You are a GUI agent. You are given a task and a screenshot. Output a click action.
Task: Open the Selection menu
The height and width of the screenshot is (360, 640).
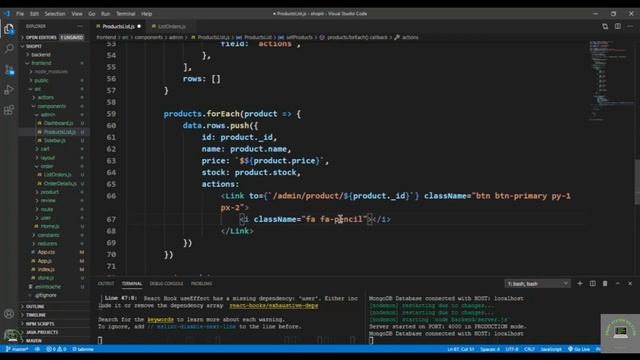tap(55, 13)
